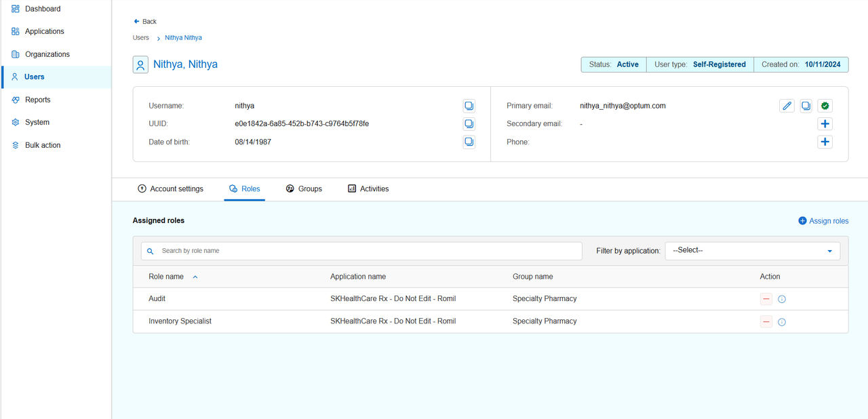Click the Bulk action layers icon
Screen dimensions: 868x419
tap(16, 145)
